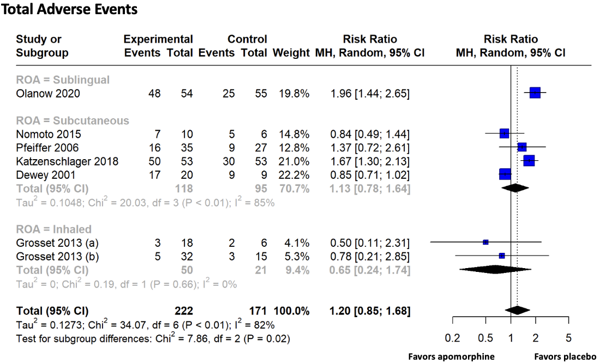Click the overall total black diamond
The width and height of the screenshot is (600, 364).
point(518,310)
